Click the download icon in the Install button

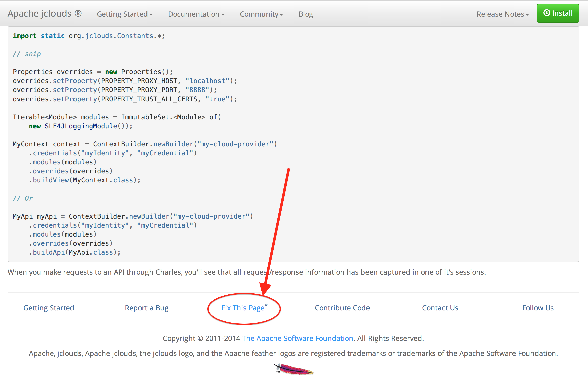coord(547,13)
